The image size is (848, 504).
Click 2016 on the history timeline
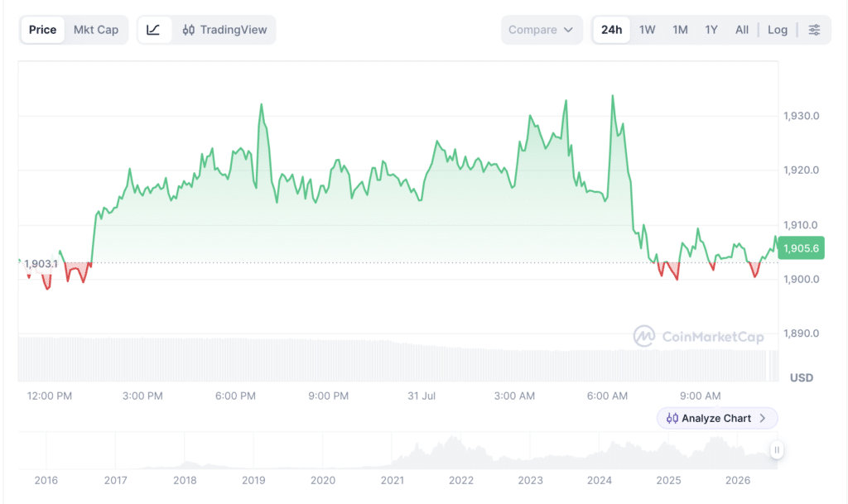[x=46, y=480]
